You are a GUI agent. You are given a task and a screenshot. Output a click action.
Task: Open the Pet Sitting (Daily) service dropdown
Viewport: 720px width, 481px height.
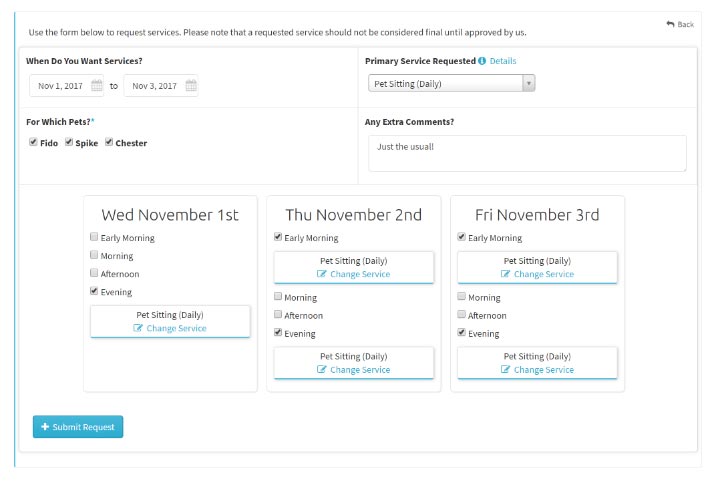pos(451,84)
